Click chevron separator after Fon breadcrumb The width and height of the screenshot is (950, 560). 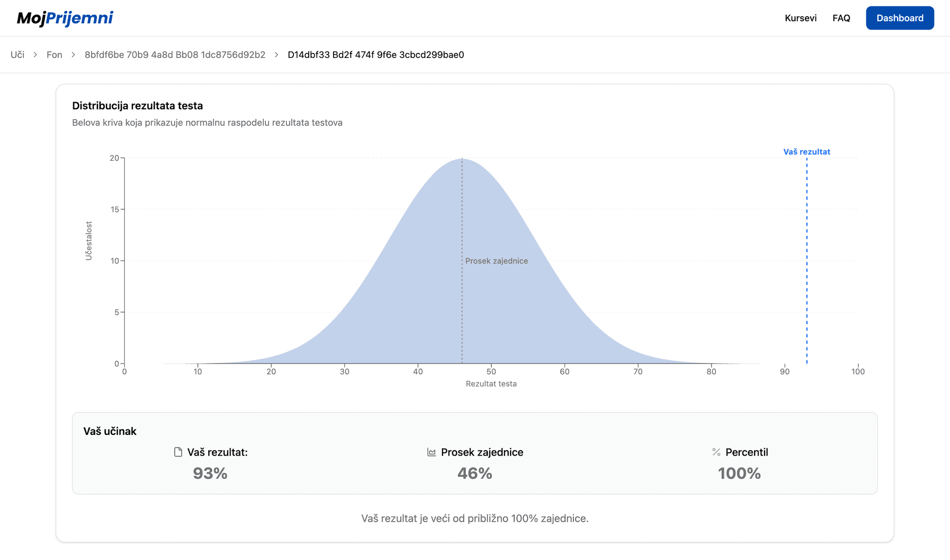pyautogui.click(x=73, y=55)
